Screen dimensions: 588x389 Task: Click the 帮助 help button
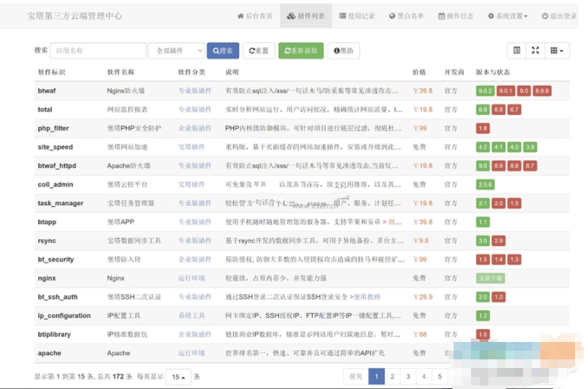pos(343,51)
